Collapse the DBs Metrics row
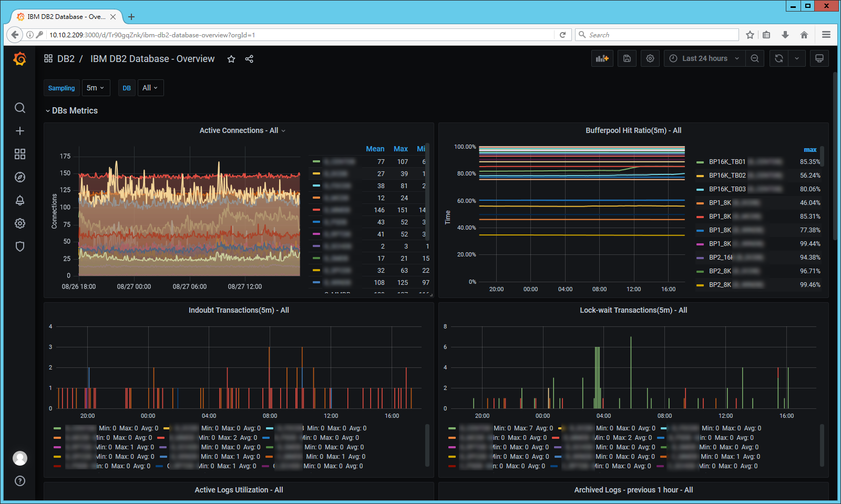Image resolution: width=841 pixels, height=504 pixels. click(71, 110)
